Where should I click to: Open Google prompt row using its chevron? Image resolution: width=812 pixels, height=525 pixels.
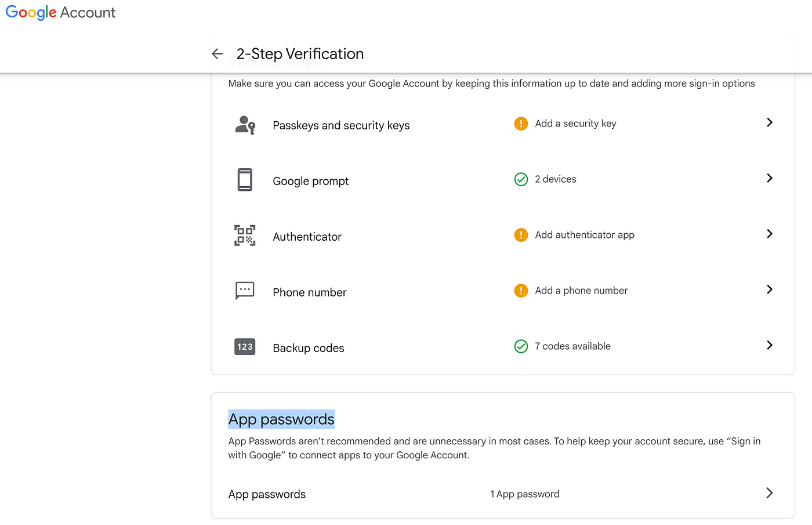click(769, 178)
